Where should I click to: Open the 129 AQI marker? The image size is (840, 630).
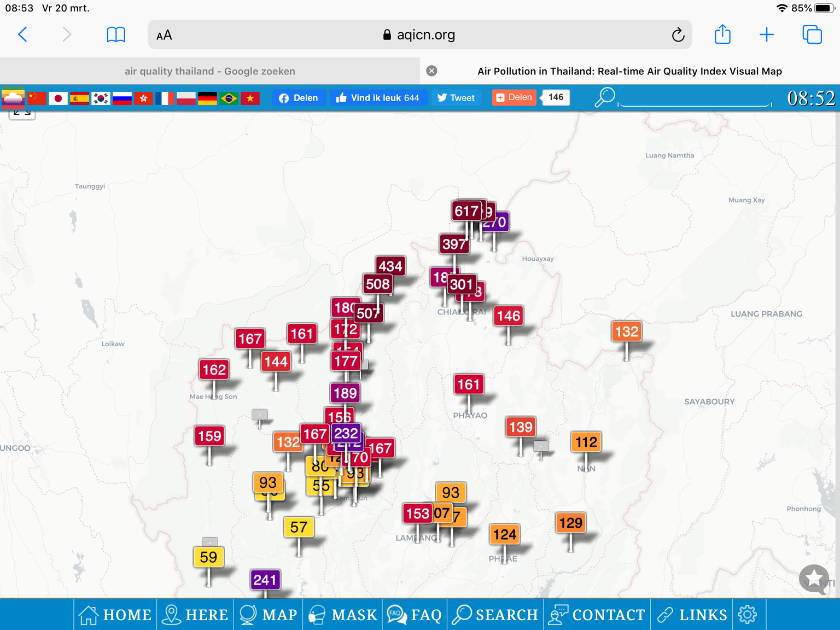pyautogui.click(x=570, y=523)
